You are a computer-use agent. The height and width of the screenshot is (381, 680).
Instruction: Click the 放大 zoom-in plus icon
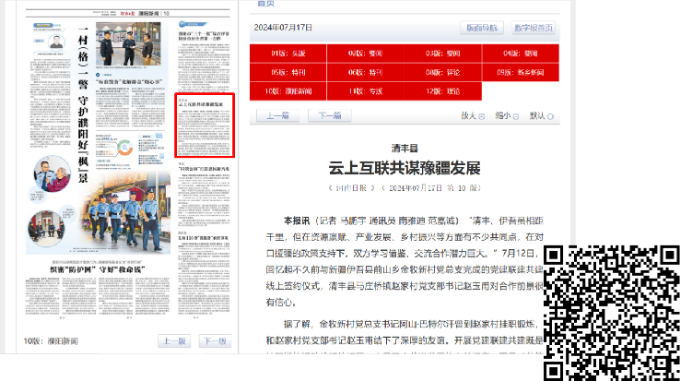(481, 117)
